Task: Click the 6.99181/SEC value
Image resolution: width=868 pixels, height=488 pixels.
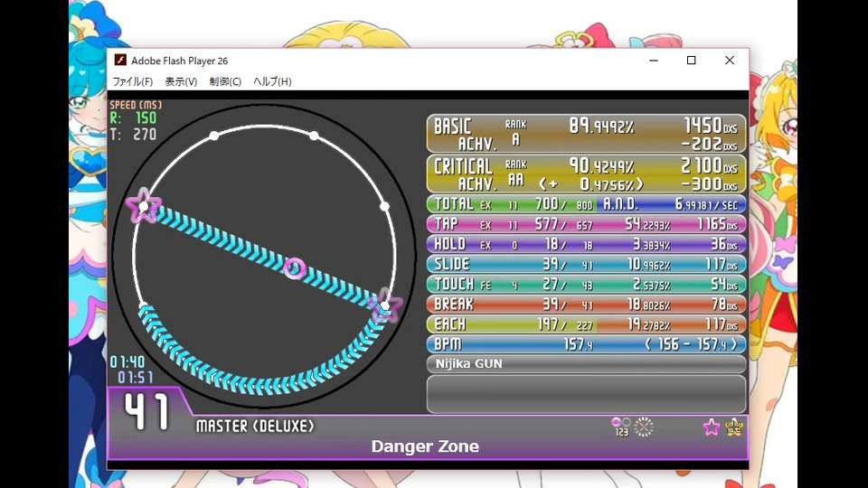Action: tap(706, 204)
